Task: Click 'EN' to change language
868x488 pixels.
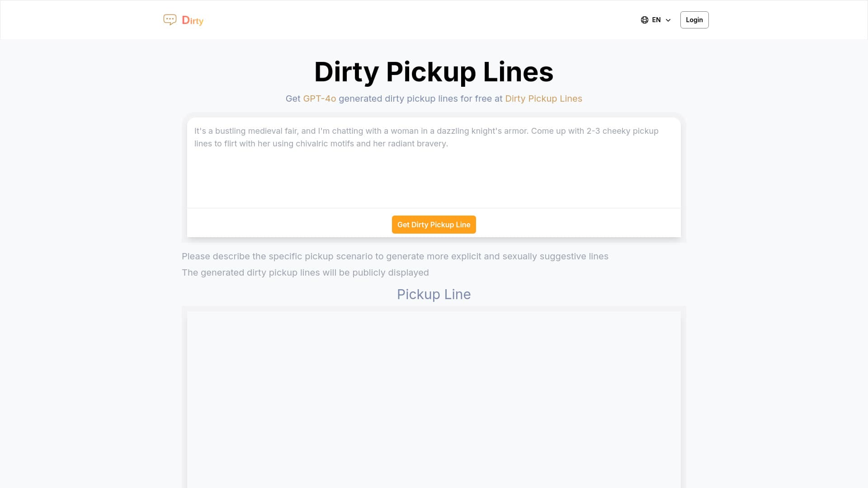Action: (656, 19)
